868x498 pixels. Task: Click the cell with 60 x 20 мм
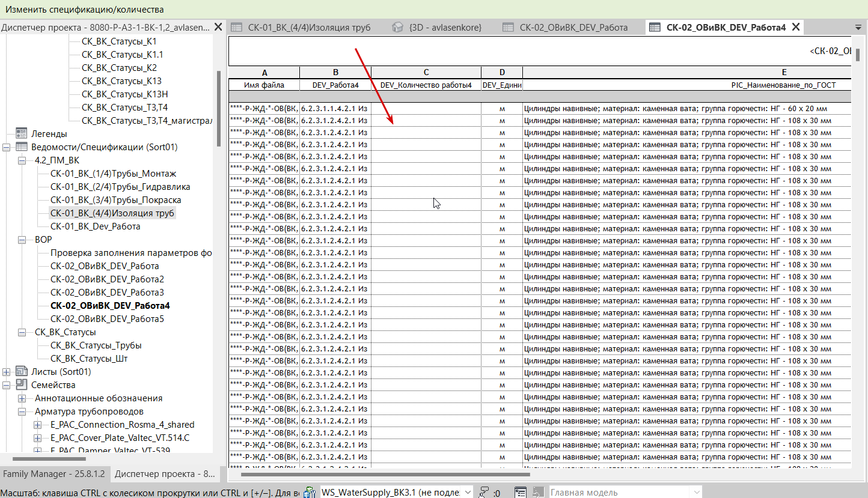pyautogui.click(x=687, y=109)
